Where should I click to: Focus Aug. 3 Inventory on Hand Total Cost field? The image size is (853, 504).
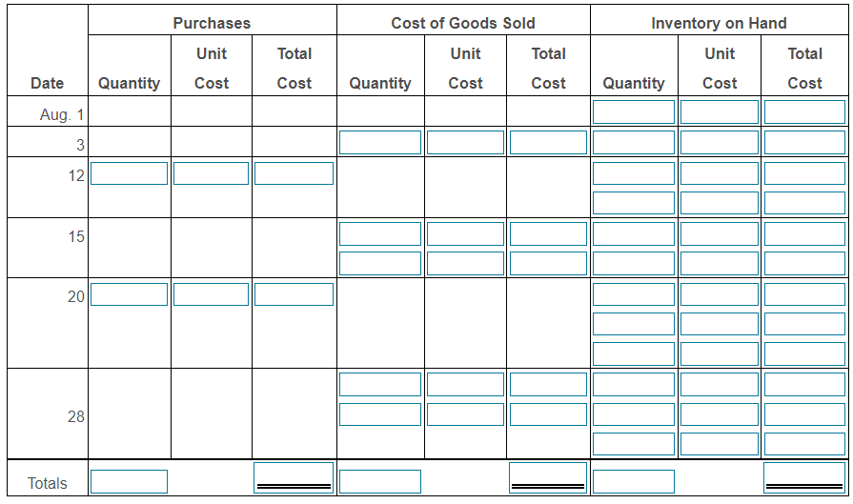[x=804, y=143]
